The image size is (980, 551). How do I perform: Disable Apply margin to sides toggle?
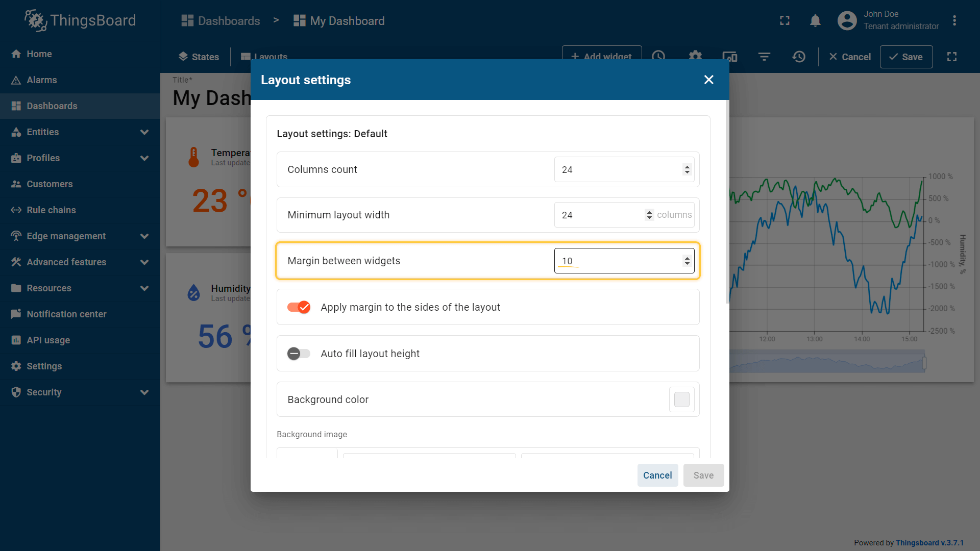[299, 307]
